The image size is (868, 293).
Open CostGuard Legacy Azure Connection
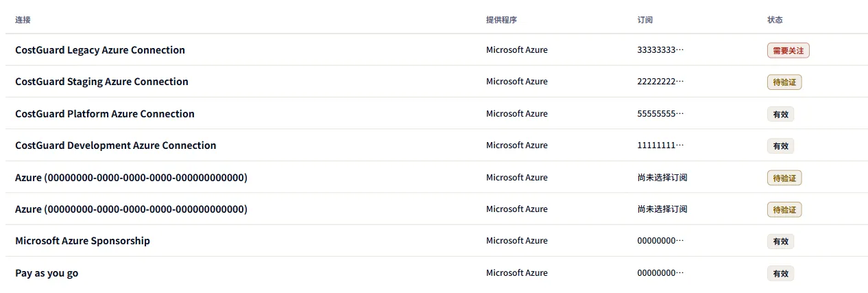(100, 50)
